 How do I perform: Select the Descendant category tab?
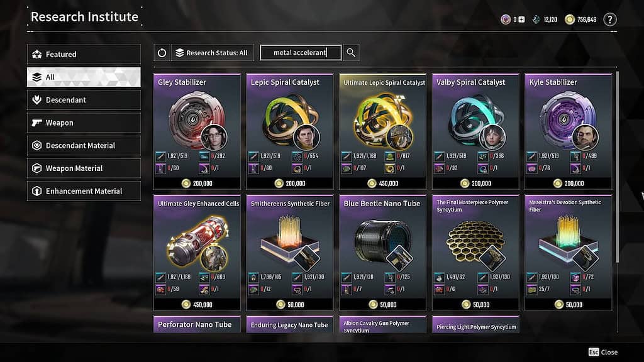(84, 100)
